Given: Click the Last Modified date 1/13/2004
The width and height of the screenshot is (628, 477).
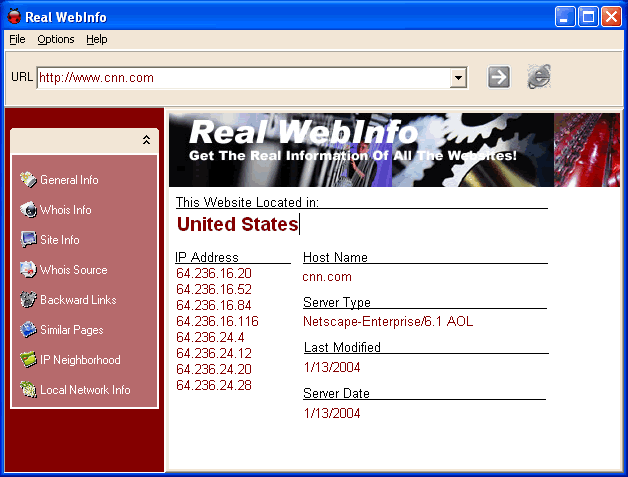Looking at the screenshot, I should click(332, 367).
